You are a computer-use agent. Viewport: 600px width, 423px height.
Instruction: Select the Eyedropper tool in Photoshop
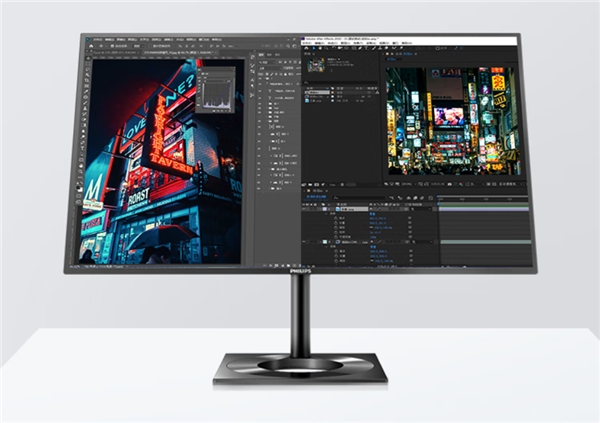[x=86, y=91]
